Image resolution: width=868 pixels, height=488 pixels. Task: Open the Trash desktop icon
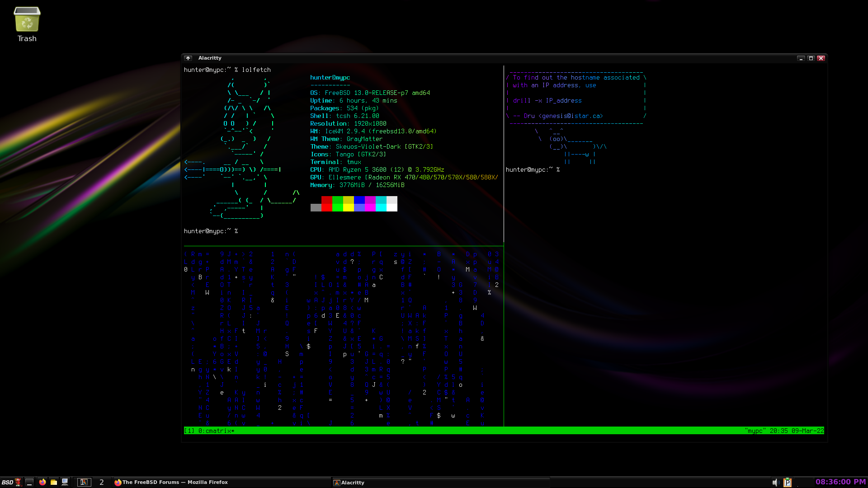[x=27, y=24]
